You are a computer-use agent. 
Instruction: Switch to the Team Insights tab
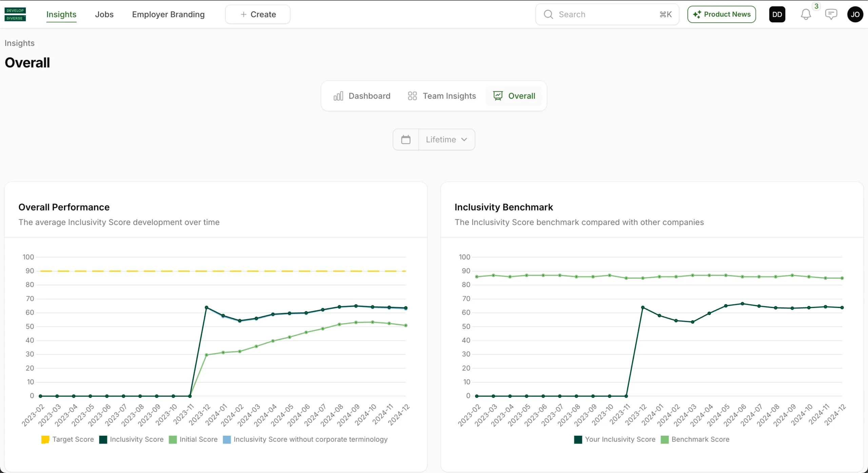[442, 96]
